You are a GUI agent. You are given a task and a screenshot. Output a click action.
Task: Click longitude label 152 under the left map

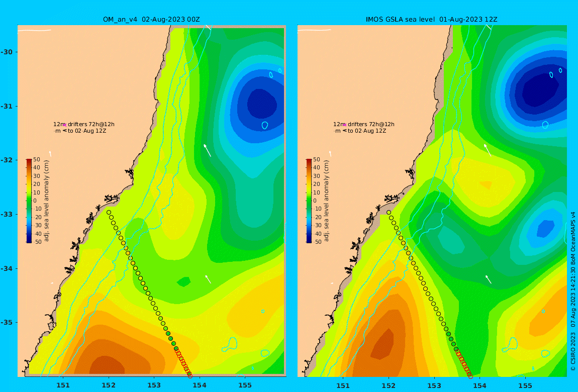point(109,385)
